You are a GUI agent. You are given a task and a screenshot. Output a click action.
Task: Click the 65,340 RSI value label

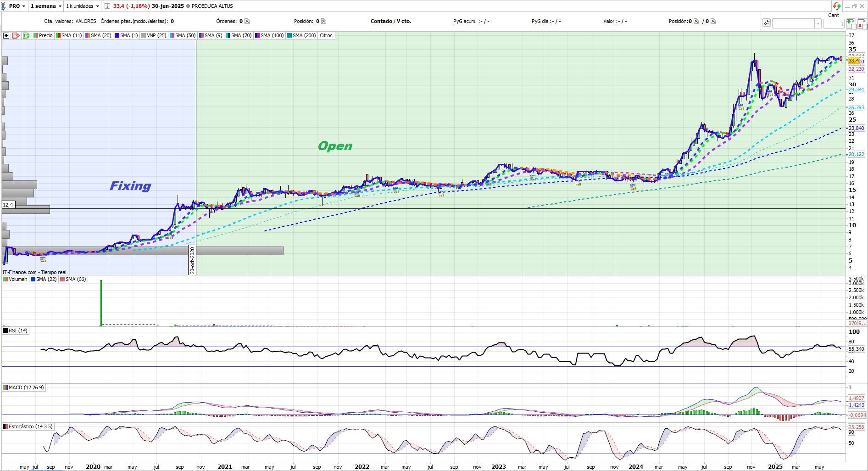pos(857,349)
